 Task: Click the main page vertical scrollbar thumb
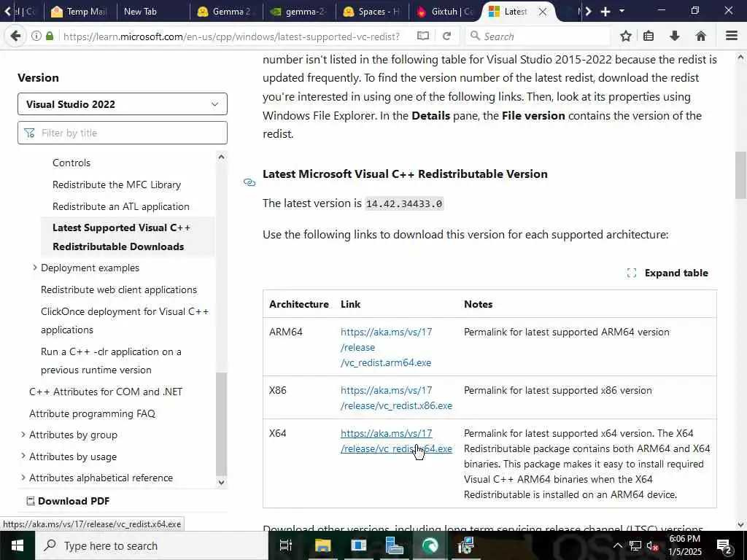(x=740, y=175)
